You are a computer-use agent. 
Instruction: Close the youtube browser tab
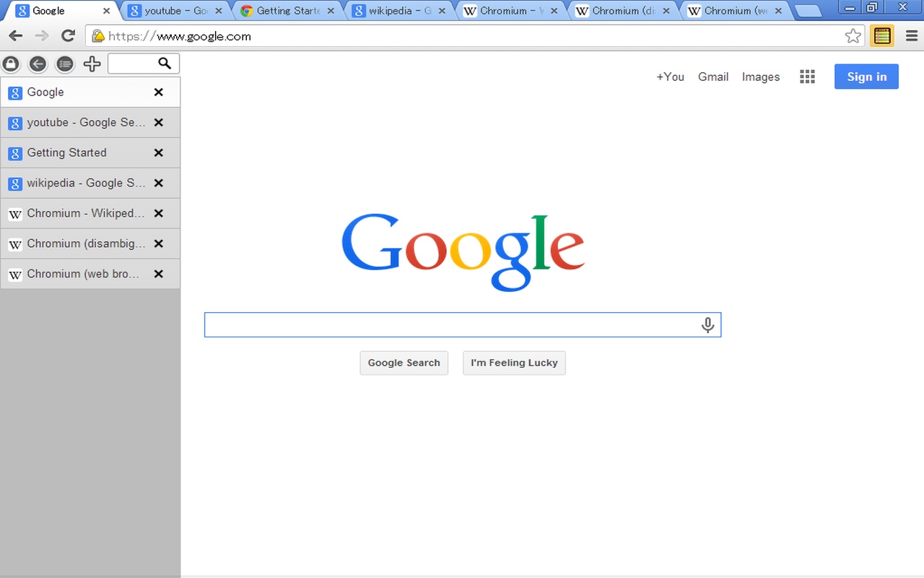coord(219,11)
